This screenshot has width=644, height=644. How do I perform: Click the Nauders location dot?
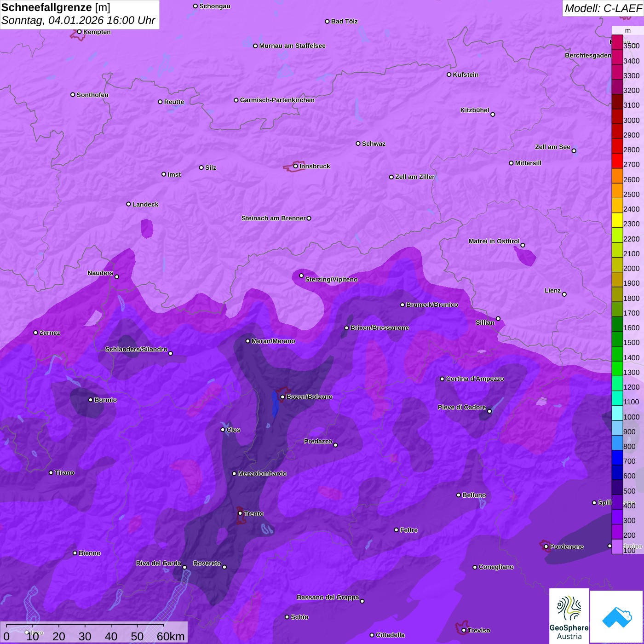117,277
